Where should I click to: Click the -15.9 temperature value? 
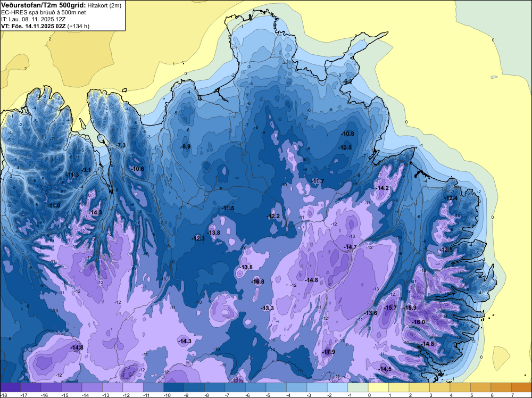(411, 308)
